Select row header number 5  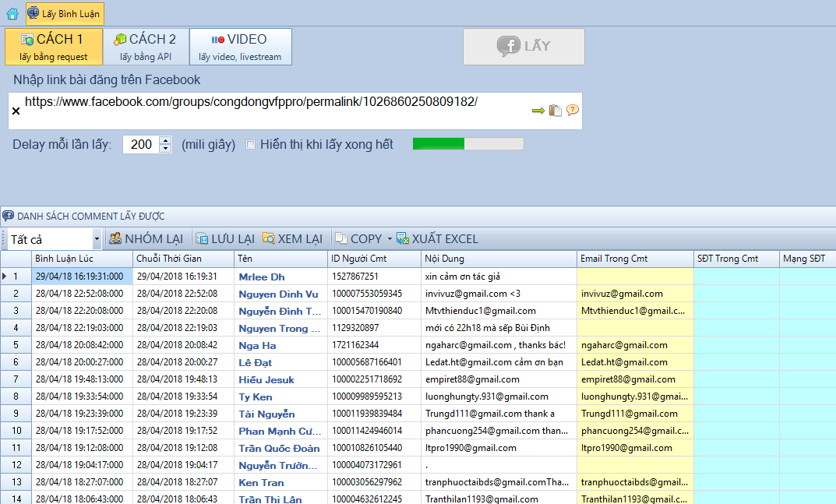16,345
